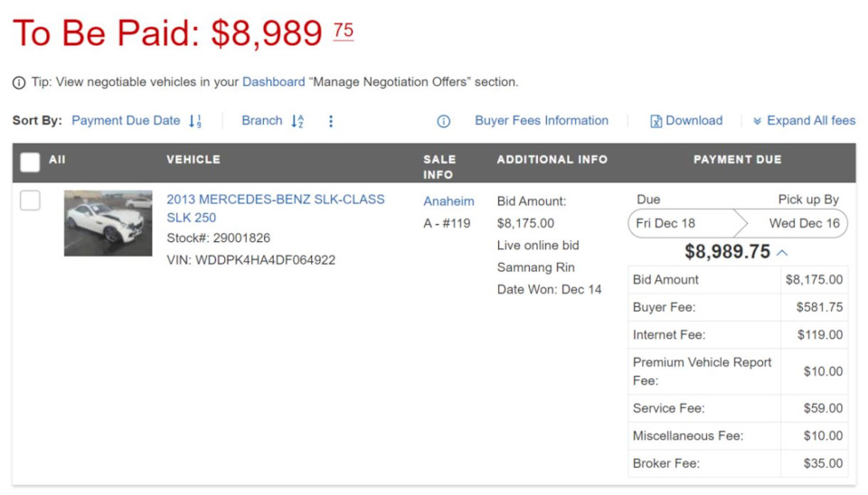The width and height of the screenshot is (868, 495).
Task: Click the Download spreadsheet icon
Action: (x=656, y=121)
